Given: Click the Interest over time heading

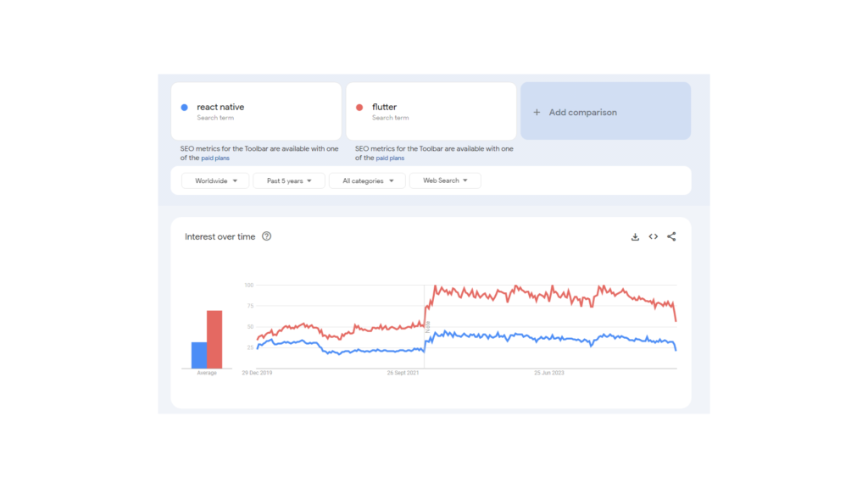Looking at the screenshot, I should pos(220,237).
